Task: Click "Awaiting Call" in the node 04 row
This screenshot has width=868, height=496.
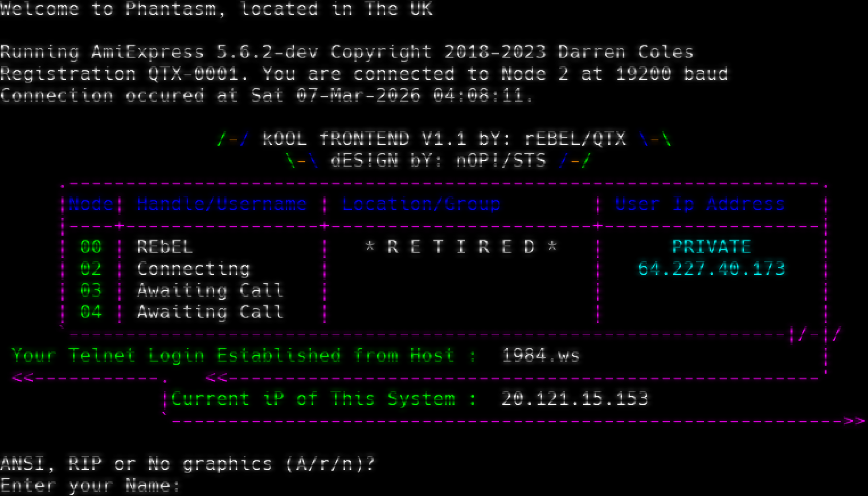Action: [210, 312]
